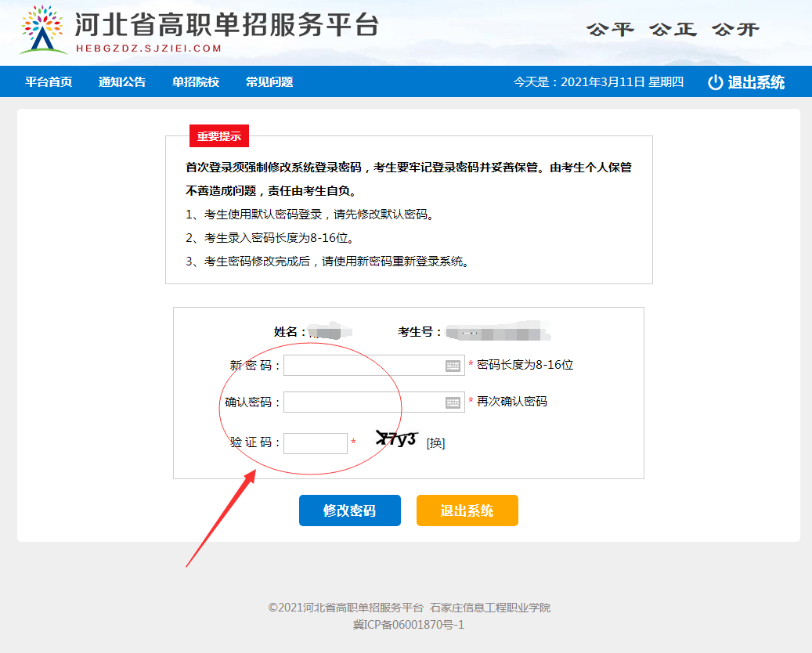Refresh the captcha via the [换] link

pyautogui.click(x=436, y=442)
